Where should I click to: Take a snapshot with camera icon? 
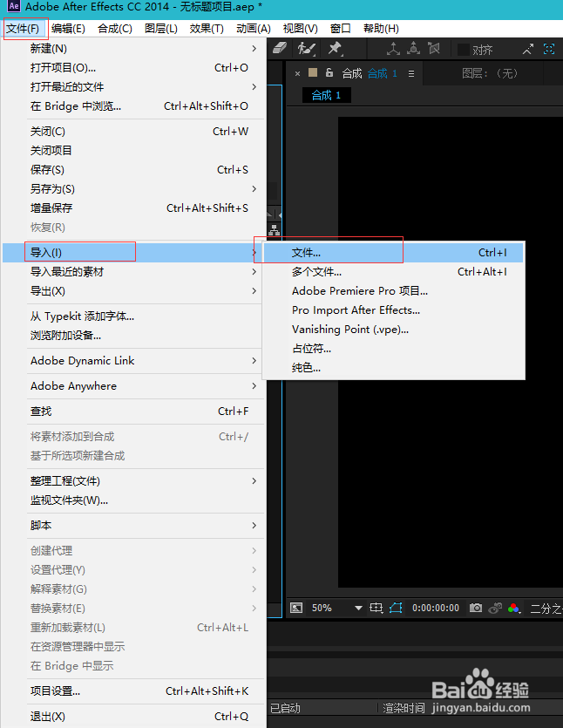(476, 608)
